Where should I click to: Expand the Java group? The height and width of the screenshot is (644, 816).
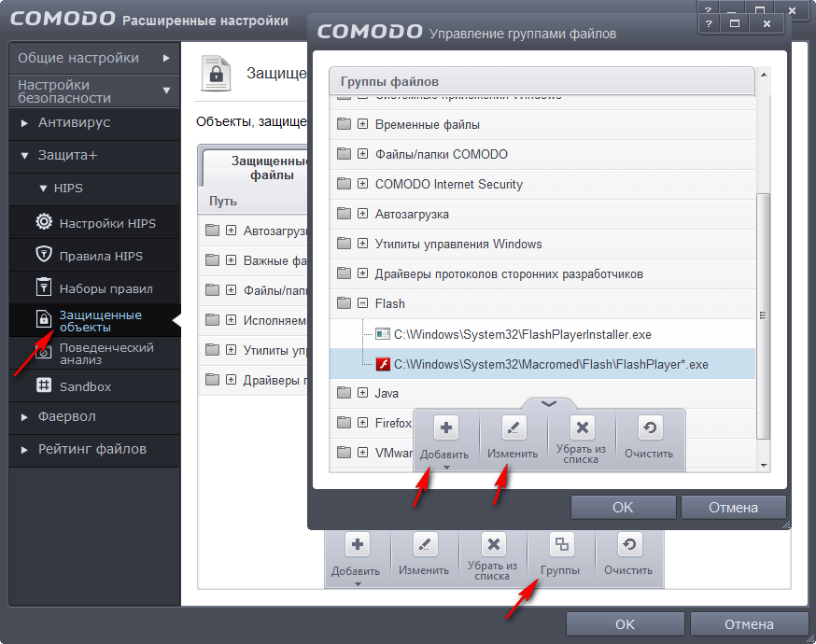(x=363, y=393)
